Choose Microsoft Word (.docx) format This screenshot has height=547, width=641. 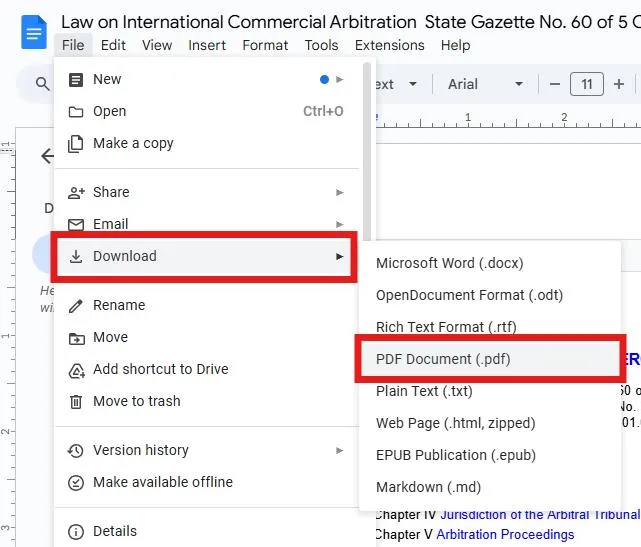[x=449, y=263]
